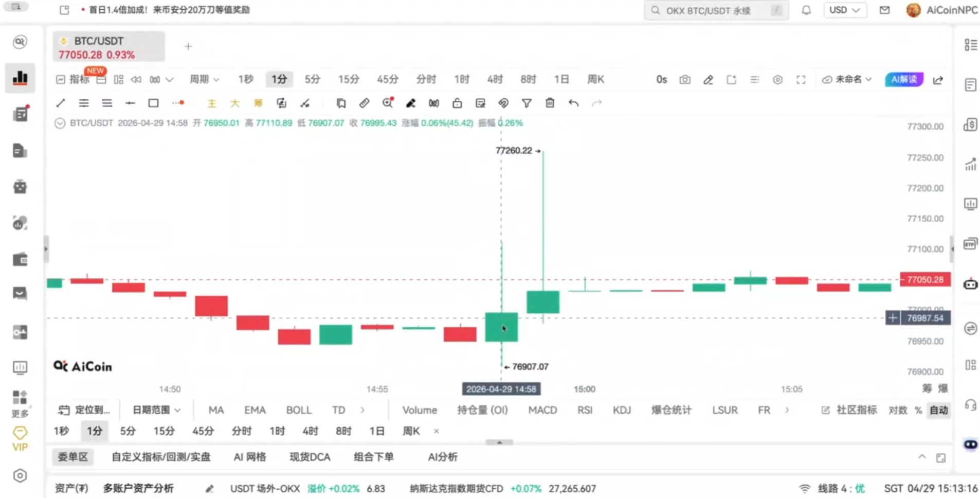Open AI分析 analysis

click(x=442, y=457)
